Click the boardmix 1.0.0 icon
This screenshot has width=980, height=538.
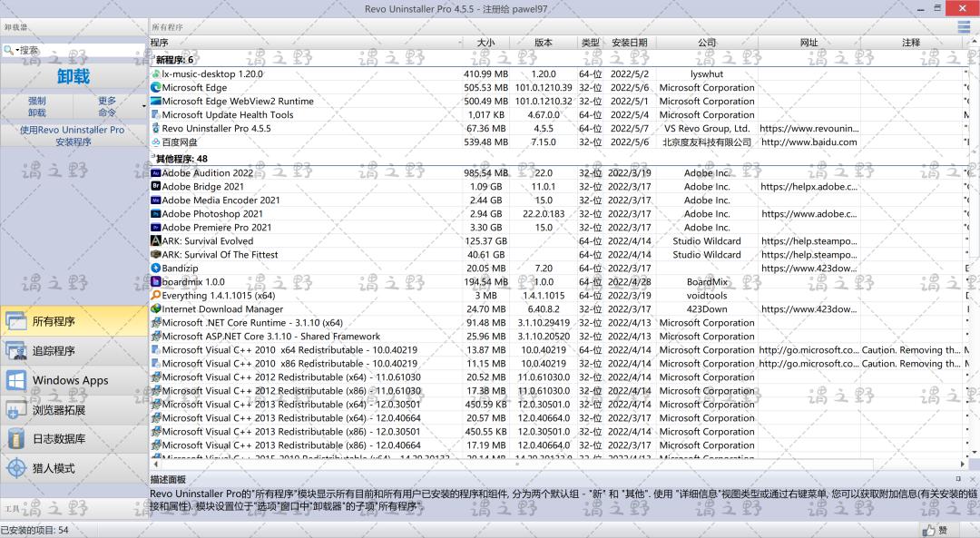point(156,282)
